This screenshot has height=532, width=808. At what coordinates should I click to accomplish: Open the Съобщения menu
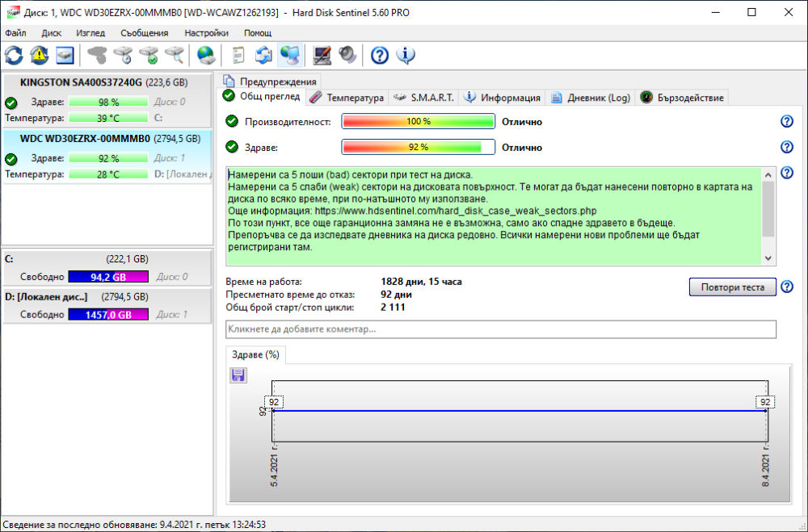pos(145,33)
